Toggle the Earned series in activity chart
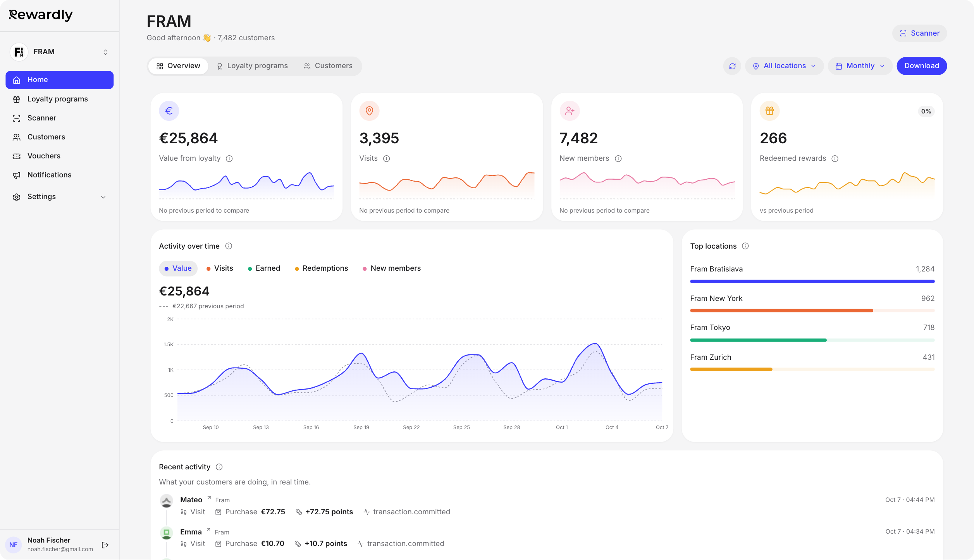 pyautogui.click(x=264, y=268)
